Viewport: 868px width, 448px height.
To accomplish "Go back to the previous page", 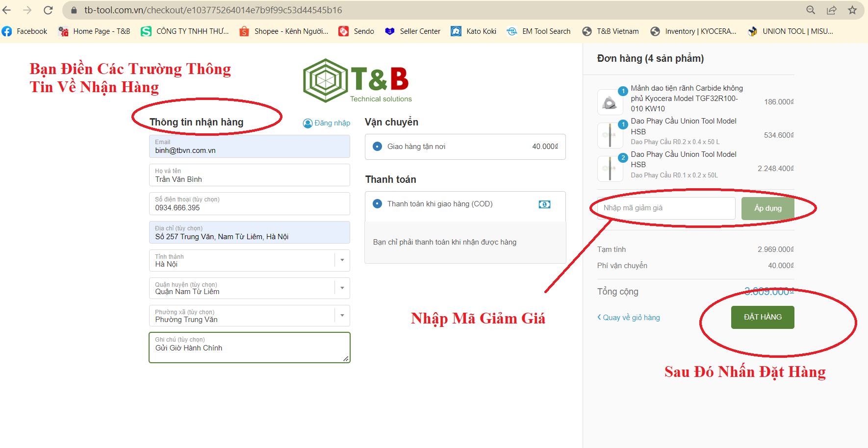I will click(7, 10).
